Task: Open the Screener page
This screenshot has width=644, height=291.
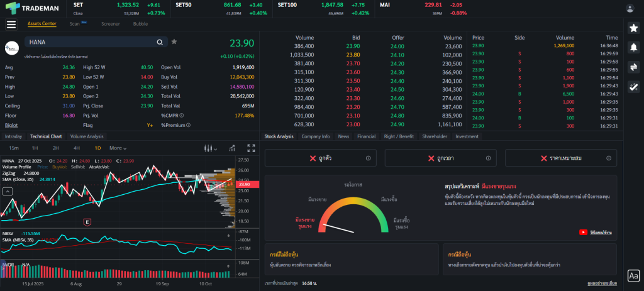Action: 111,24
